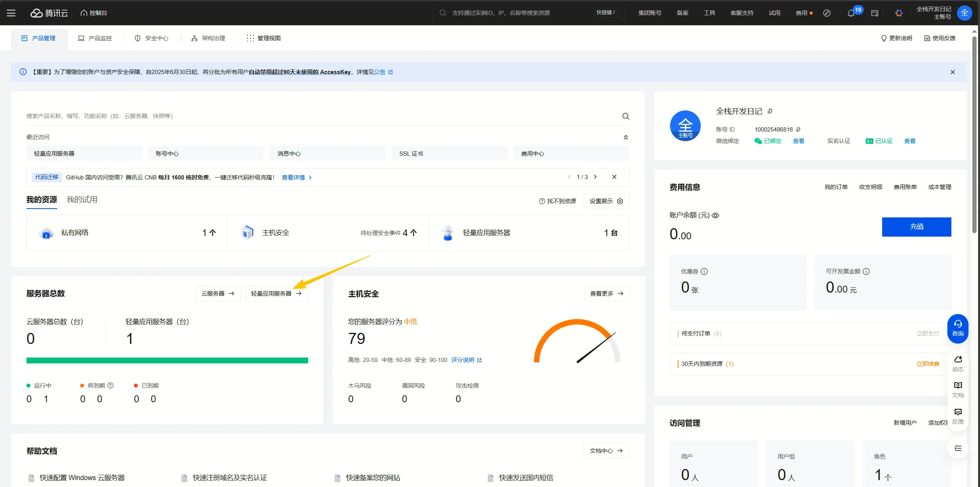Click the green server status progress bar
Screen dimensions: 980x487
(167, 360)
